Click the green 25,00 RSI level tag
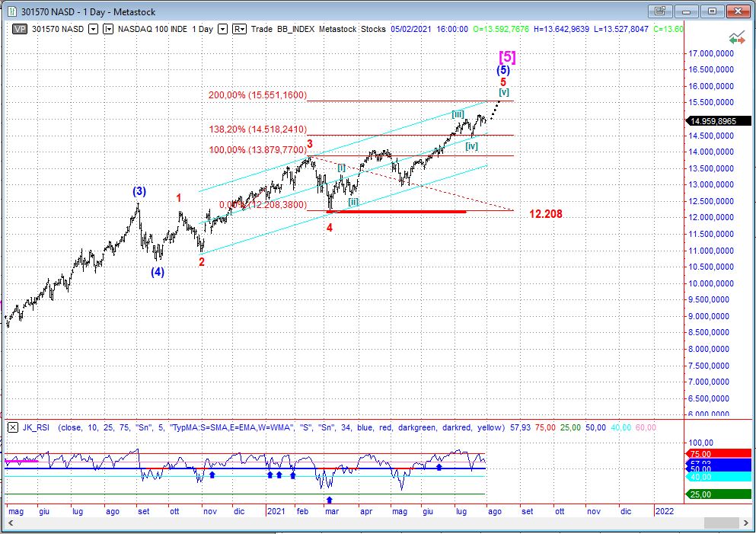The height and width of the screenshot is (534, 756). [719, 494]
